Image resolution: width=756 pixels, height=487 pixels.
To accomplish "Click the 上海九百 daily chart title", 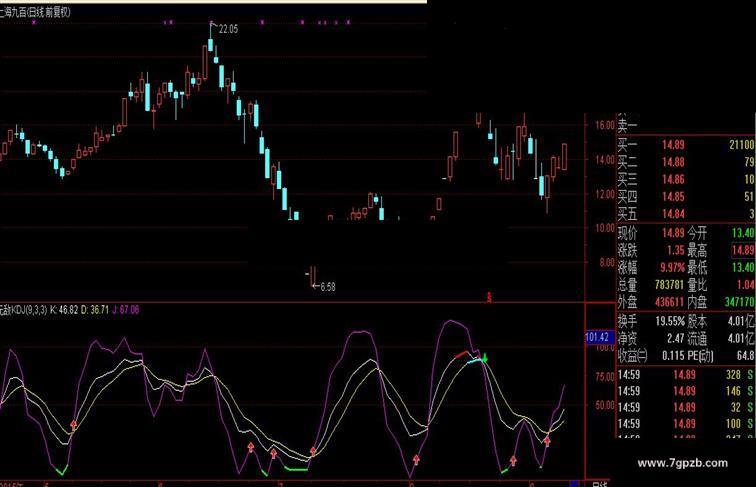I will coord(35,13).
